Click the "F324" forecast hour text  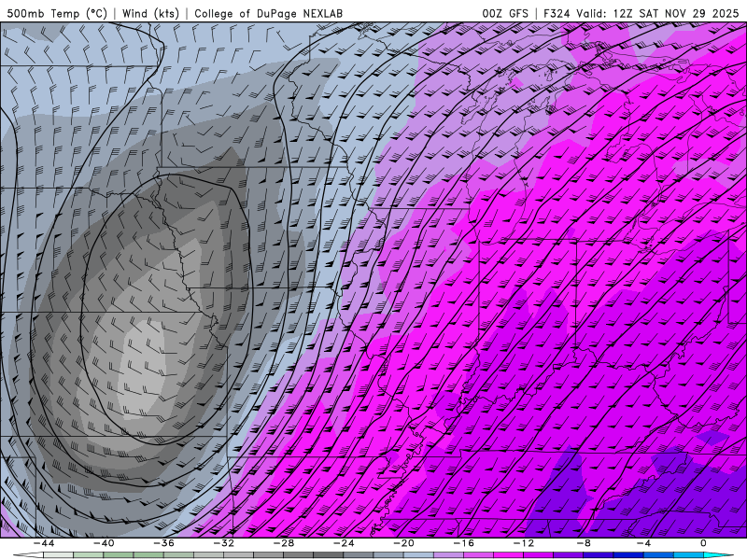[557, 13]
